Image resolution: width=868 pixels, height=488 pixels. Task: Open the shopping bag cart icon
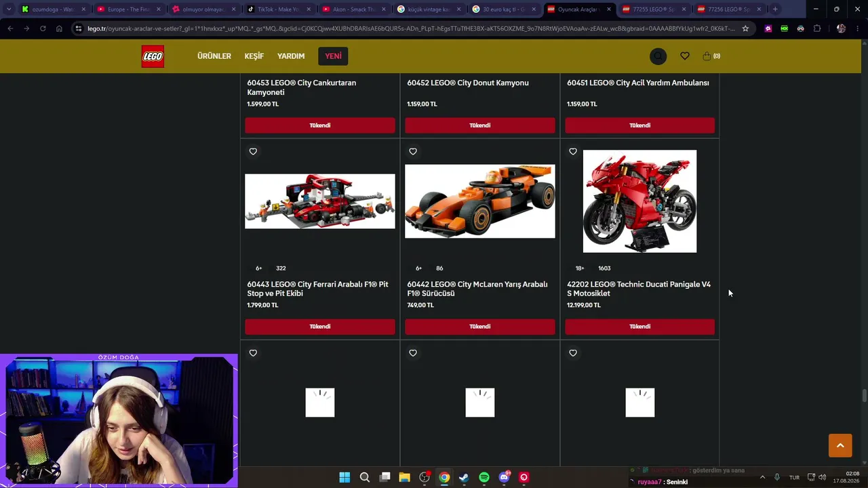click(x=707, y=56)
